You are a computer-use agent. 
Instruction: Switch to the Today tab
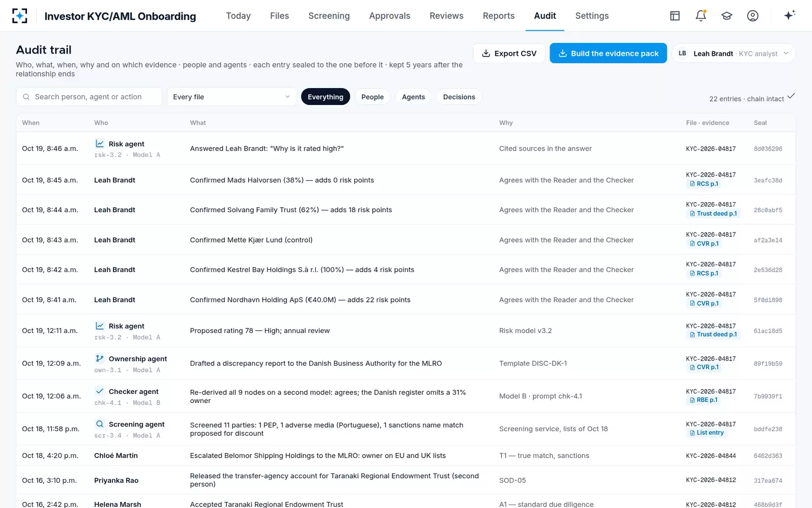(x=239, y=16)
